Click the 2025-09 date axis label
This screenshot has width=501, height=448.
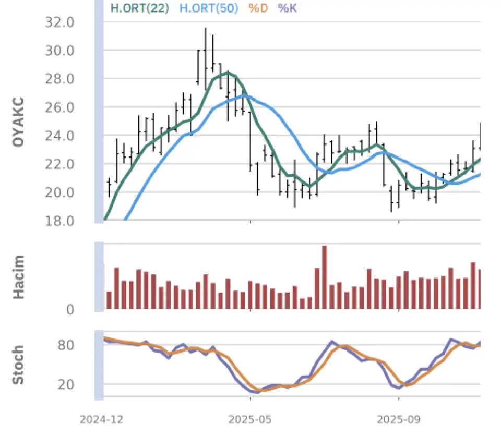click(399, 419)
